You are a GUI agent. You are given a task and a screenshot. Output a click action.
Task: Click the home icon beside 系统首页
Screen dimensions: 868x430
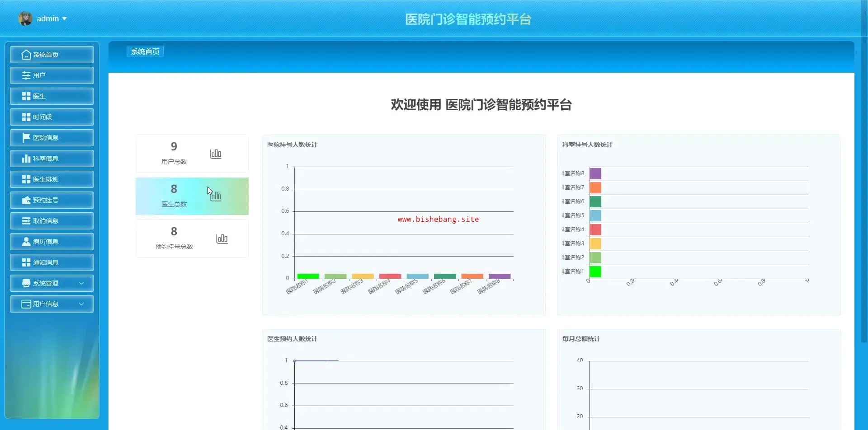pyautogui.click(x=26, y=55)
